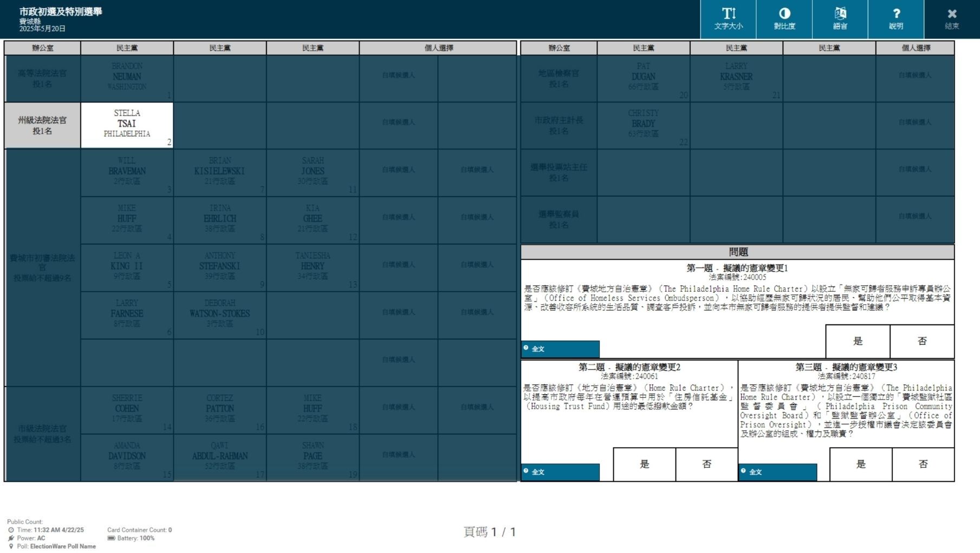980x553 pixels.
Task: Vote 是 on 第一題 charter change 1
Action: click(x=858, y=341)
